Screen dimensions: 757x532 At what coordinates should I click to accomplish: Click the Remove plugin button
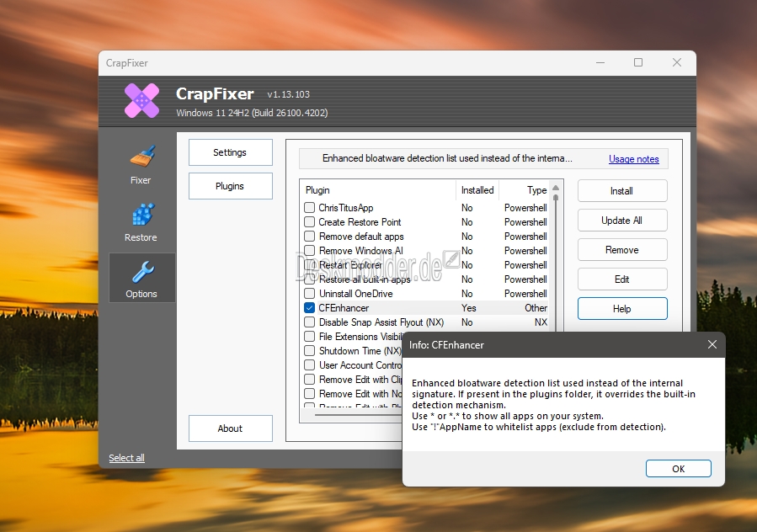pos(622,250)
